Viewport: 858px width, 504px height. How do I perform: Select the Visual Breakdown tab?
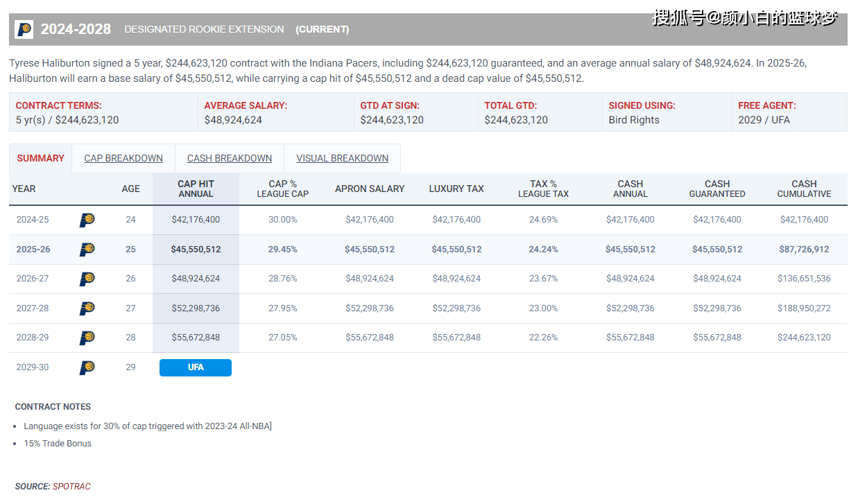[x=342, y=158]
